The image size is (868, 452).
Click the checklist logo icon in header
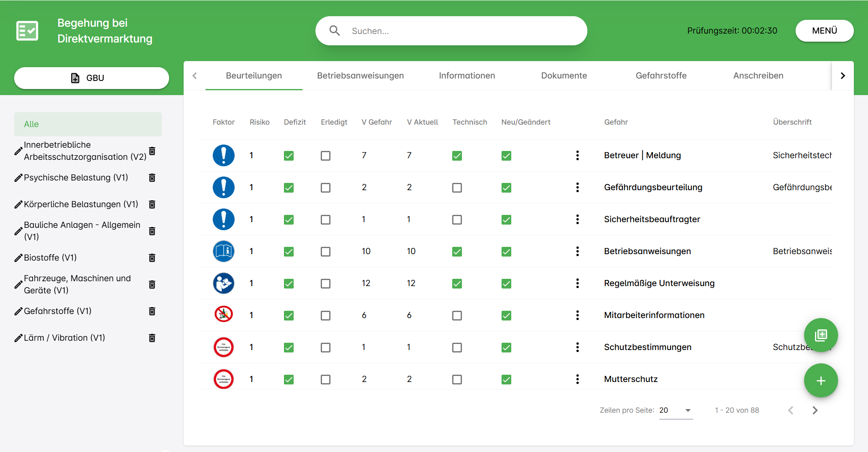point(27,31)
